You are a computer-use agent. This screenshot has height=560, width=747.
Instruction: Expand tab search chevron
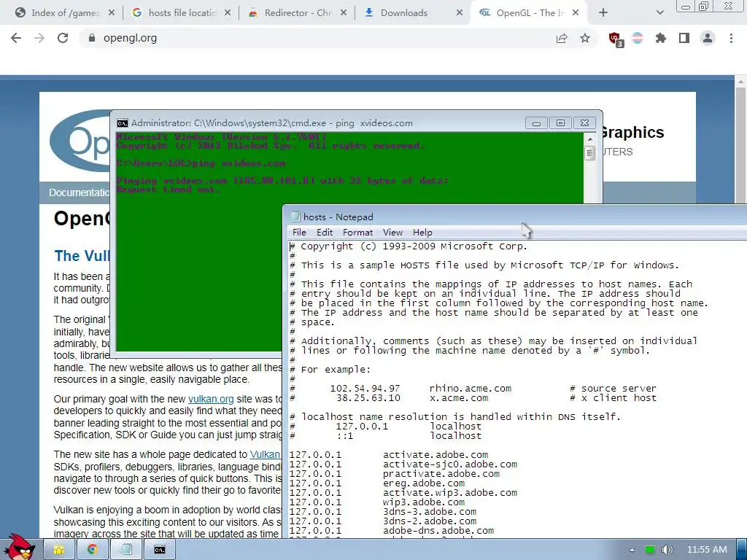[x=659, y=13]
